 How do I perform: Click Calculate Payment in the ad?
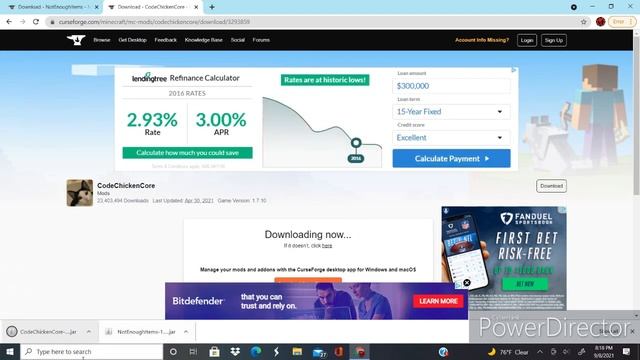tap(451, 158)
